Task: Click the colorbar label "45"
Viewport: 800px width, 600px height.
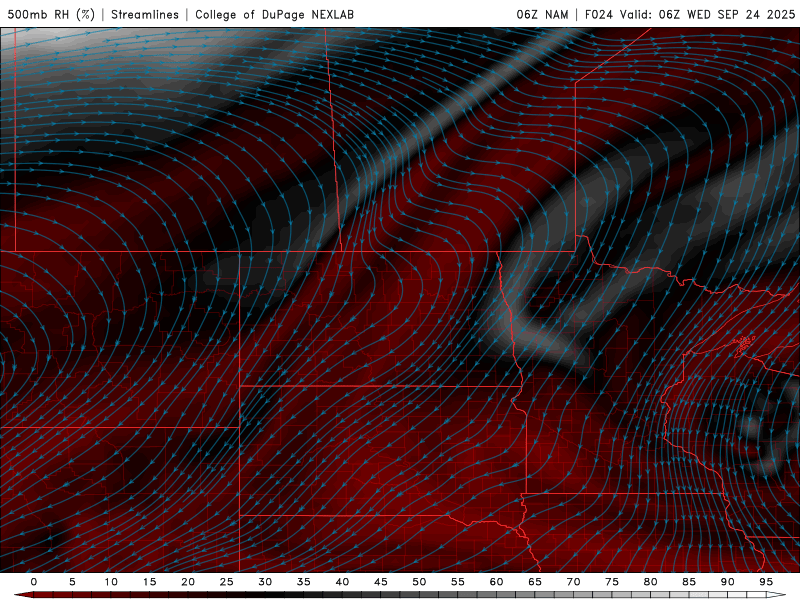Action: (381, 582)
